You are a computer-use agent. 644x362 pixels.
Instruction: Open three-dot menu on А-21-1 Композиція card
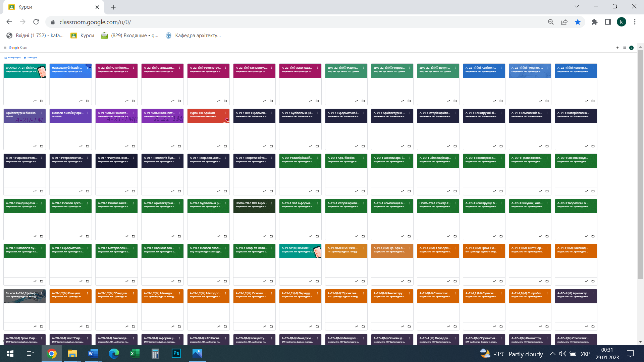547,113
